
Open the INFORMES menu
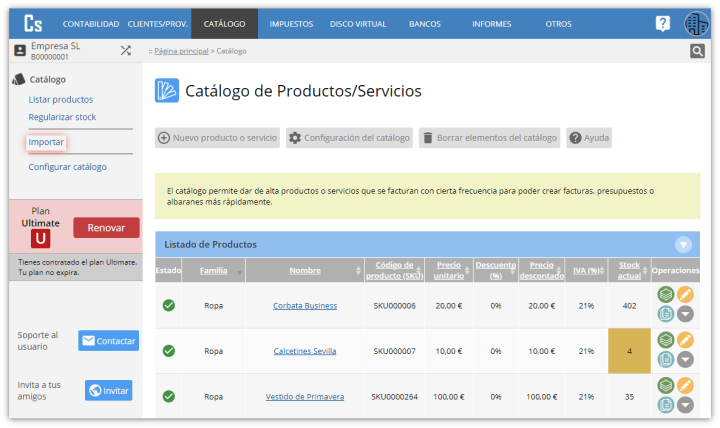coord(491,24)
